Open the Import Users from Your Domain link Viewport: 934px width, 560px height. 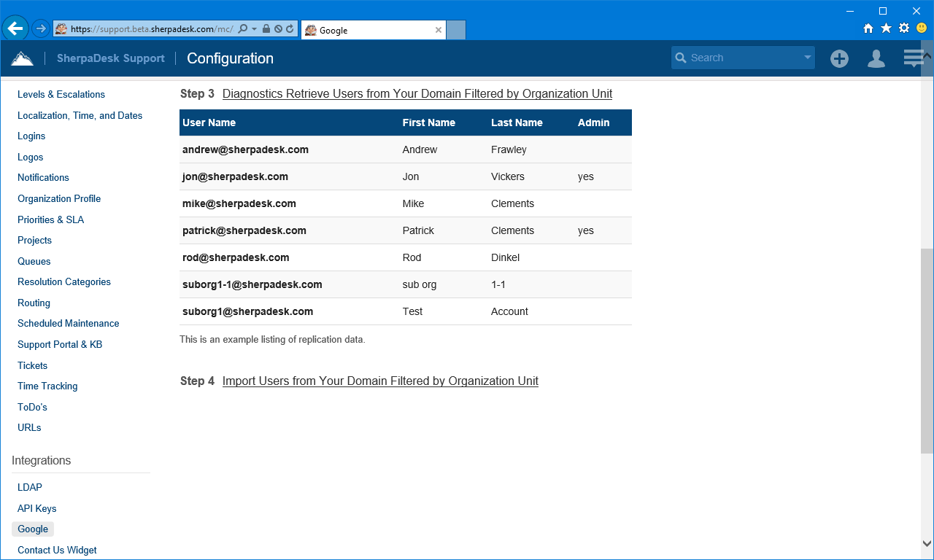[380, 381]
